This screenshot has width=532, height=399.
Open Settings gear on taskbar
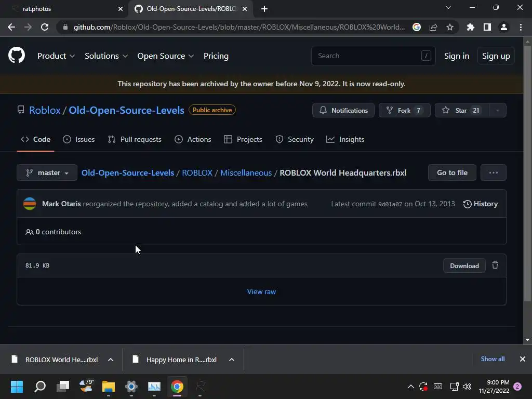(131, 386)
